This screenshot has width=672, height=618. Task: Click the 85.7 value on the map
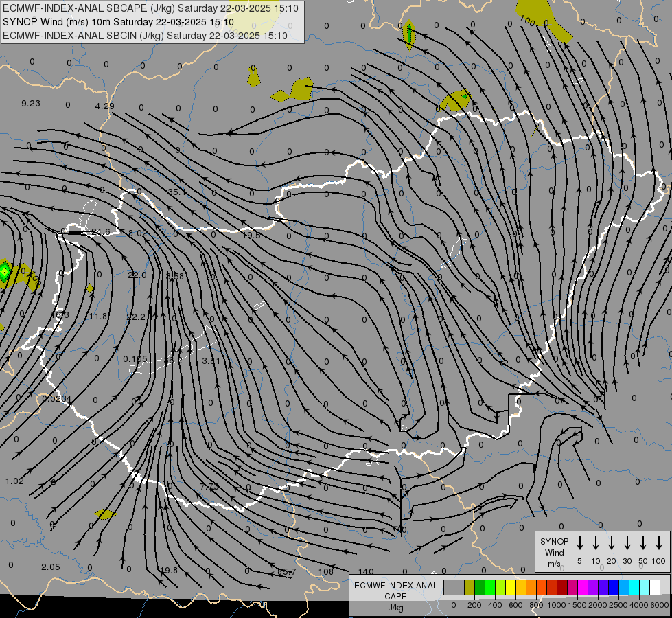287,572
